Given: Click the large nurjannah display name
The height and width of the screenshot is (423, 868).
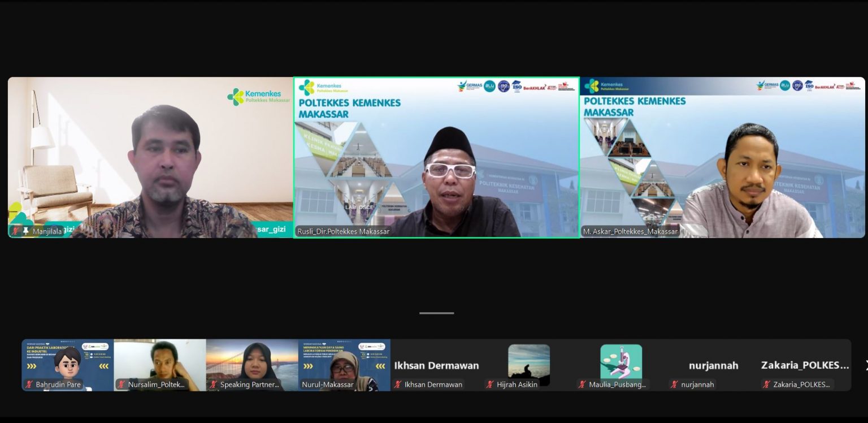Looking at the screenshot, I should tap(713, 366).
